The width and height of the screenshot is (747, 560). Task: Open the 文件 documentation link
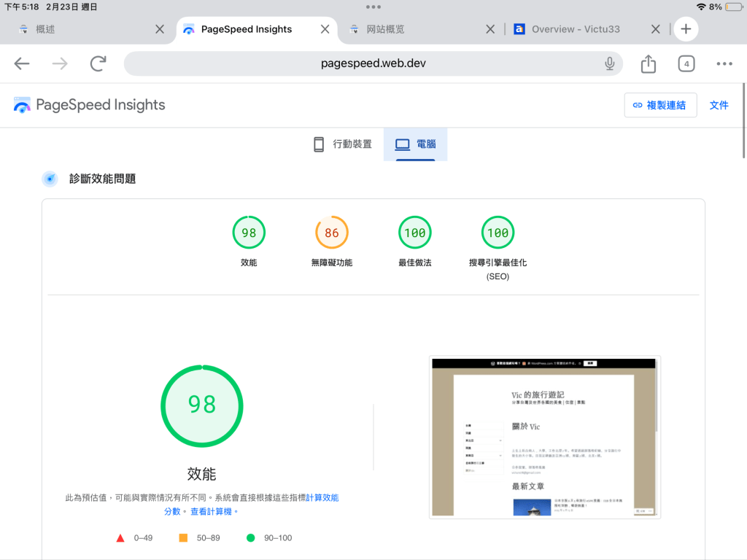coord(719,105)
